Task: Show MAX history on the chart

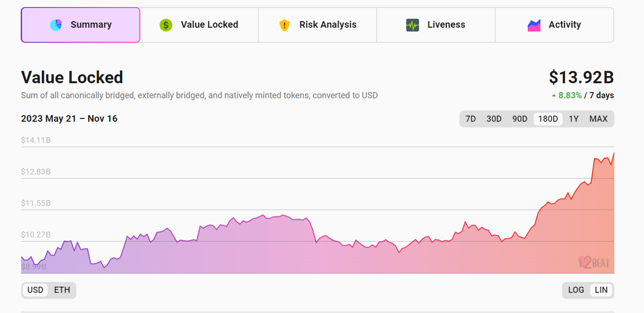Action: (598, 119)
